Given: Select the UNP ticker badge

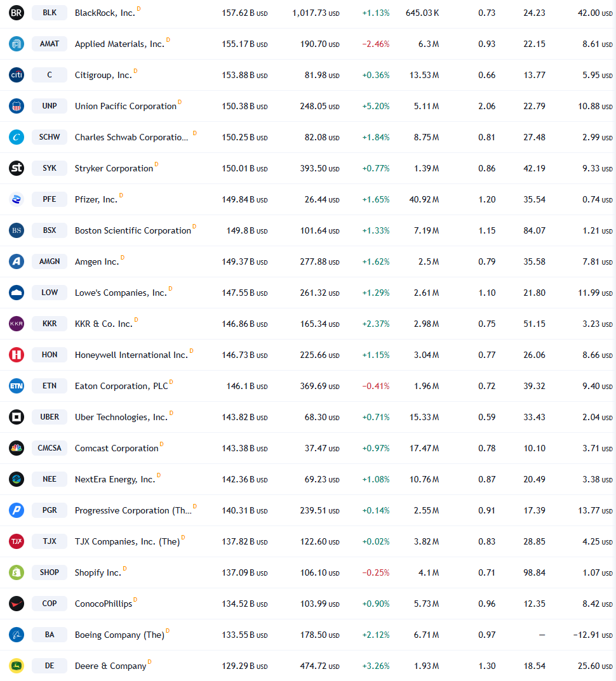Looking at the screenshot, I should pos(50,106).
